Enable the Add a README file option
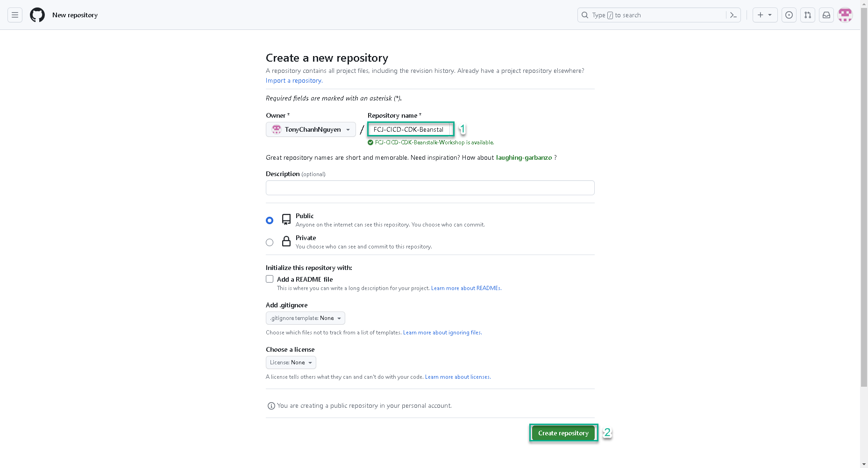868x468 pixels. [270, 279]
